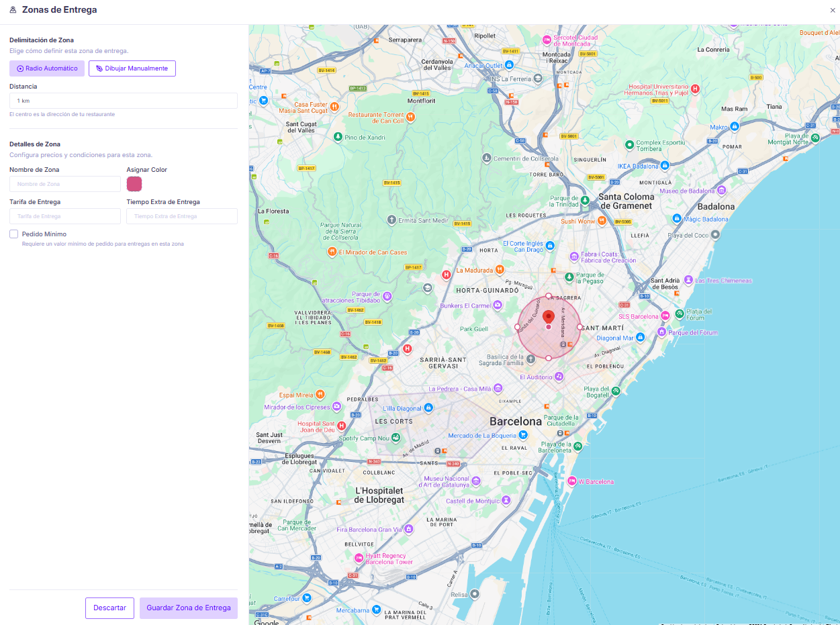Click Tiempo Extra de Entrega input
The width and height of the screenshot is (840, 625).
pyautogui.click(x=182, y=216)
